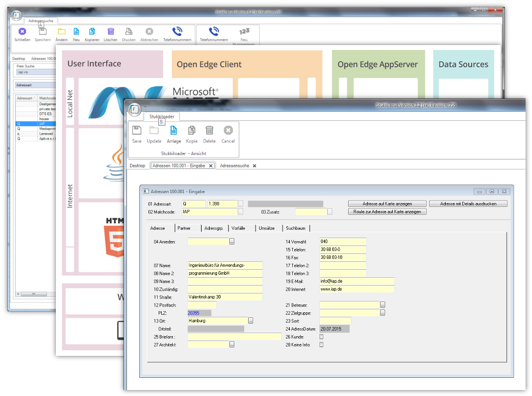The width and height of the screenshot is (532, 396).
Task: Click first Telefonnummern phone icon
Action: pyautogui.click(x=177, y=32)
